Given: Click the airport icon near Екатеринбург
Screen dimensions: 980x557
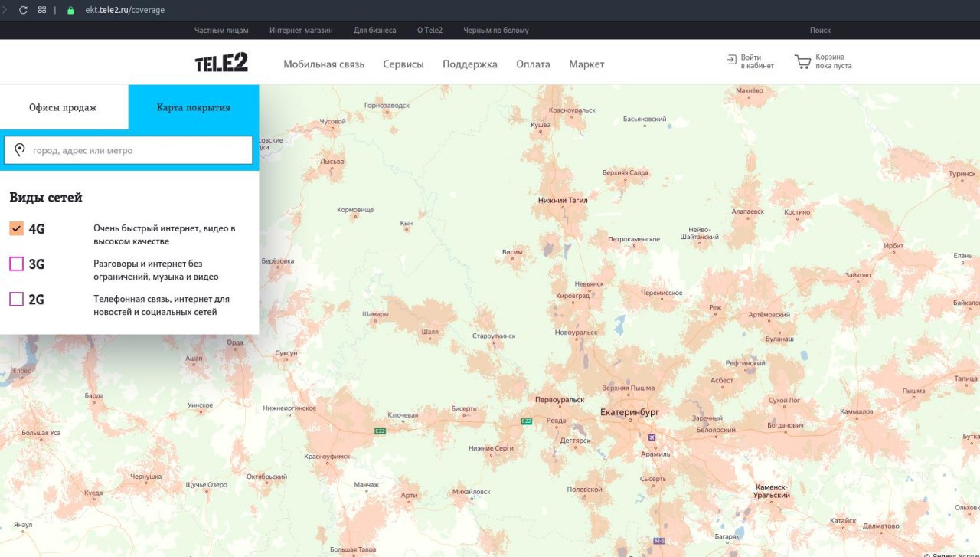Looking at the screenshot, I should pyautogui.click(x=652, y=437).
